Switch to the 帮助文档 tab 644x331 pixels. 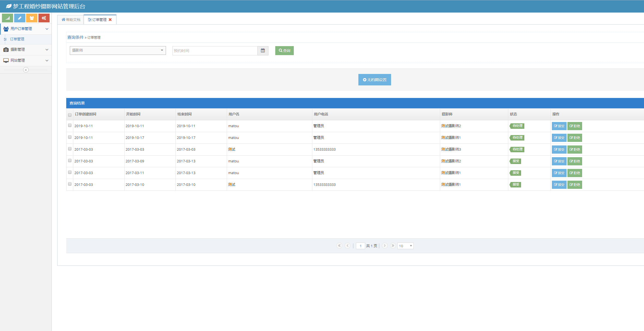point(71,20)
